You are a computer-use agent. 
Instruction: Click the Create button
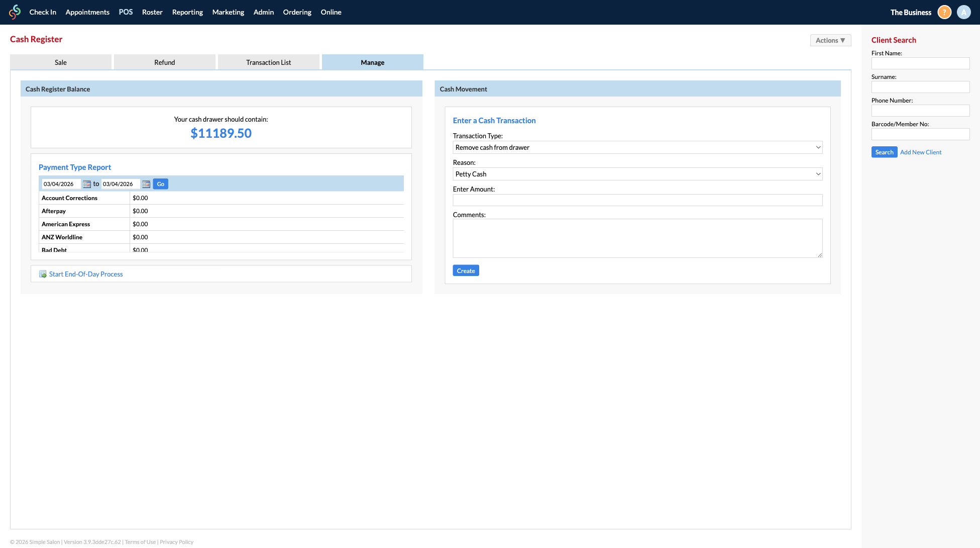pos(465,270)
